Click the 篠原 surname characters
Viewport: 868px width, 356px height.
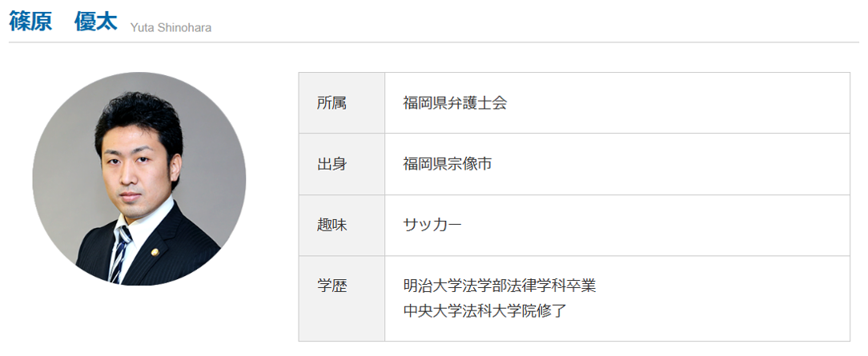point(30,22)
